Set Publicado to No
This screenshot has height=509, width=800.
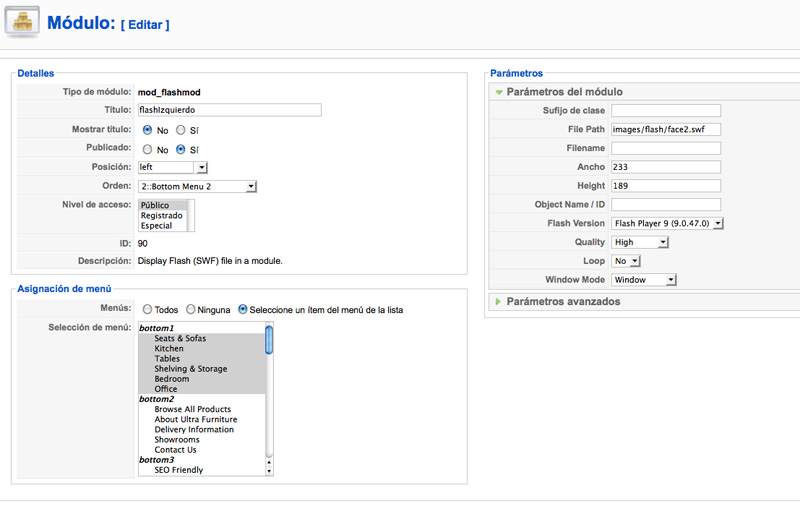pyautogui.click(x=147, y=149)
